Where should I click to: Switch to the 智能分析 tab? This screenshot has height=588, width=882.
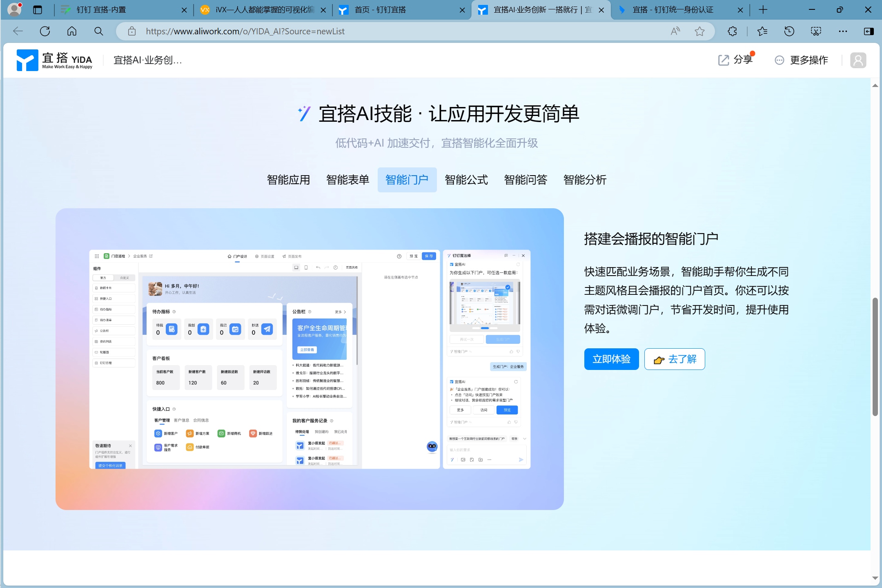click(x=585, y=180)
